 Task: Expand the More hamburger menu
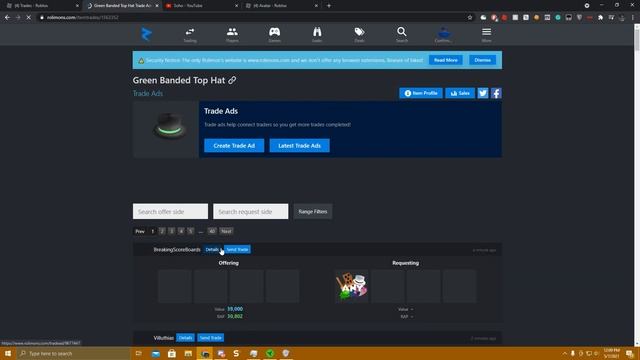click(486, 35)
